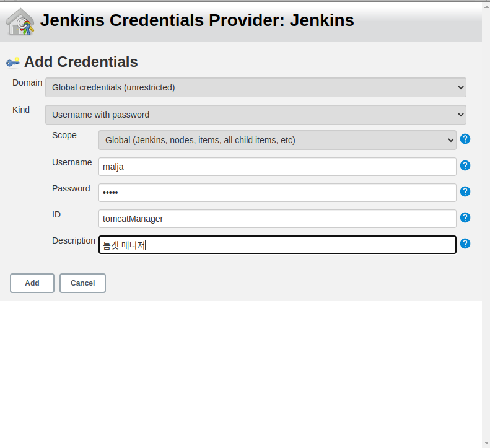Click the ID label
490x448 pixels.
coord(56,214)
